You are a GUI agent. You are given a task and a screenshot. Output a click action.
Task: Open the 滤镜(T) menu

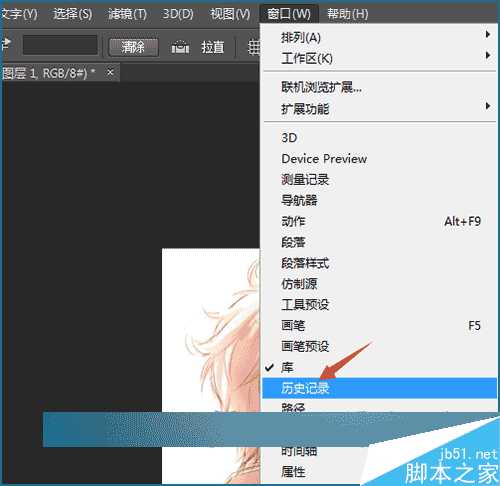coord(127,14)
